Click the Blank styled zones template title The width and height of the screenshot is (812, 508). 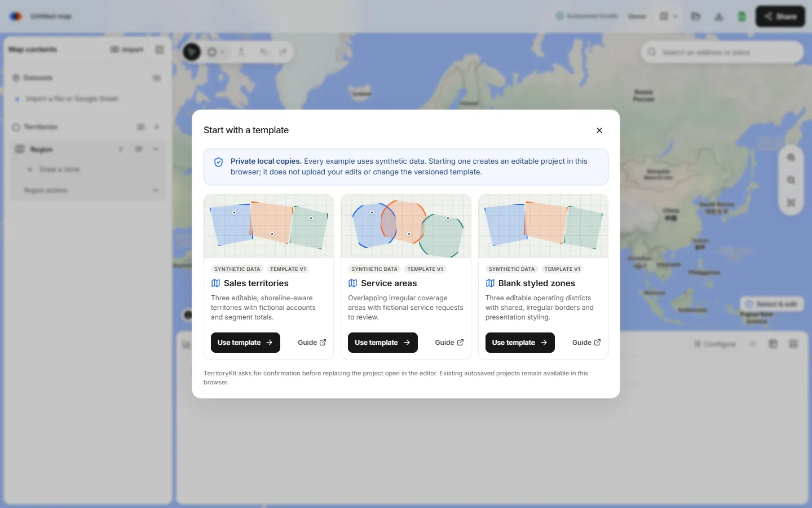click(x=537, y=283)
